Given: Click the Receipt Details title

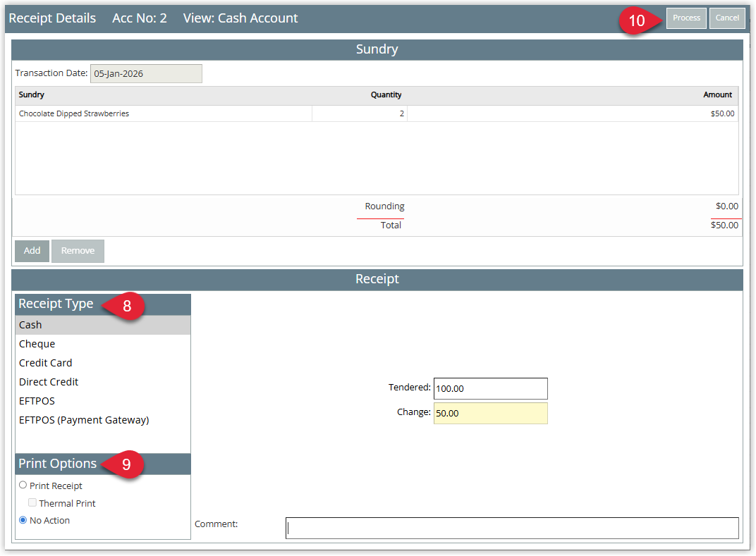Looking at the screenshot, I should (x=52, y=18).
